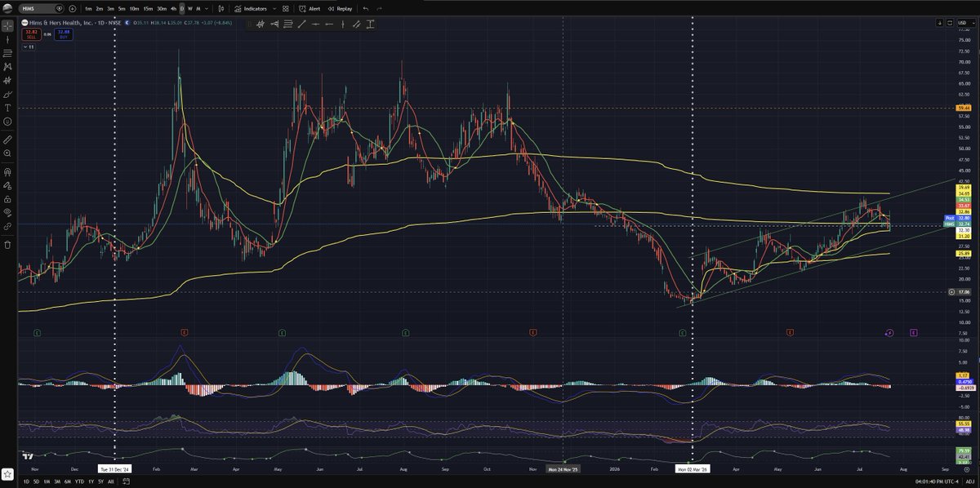Click the 59.44 yellow price label
The width and height of the screenshot is (980, 488).
[964, 108]
